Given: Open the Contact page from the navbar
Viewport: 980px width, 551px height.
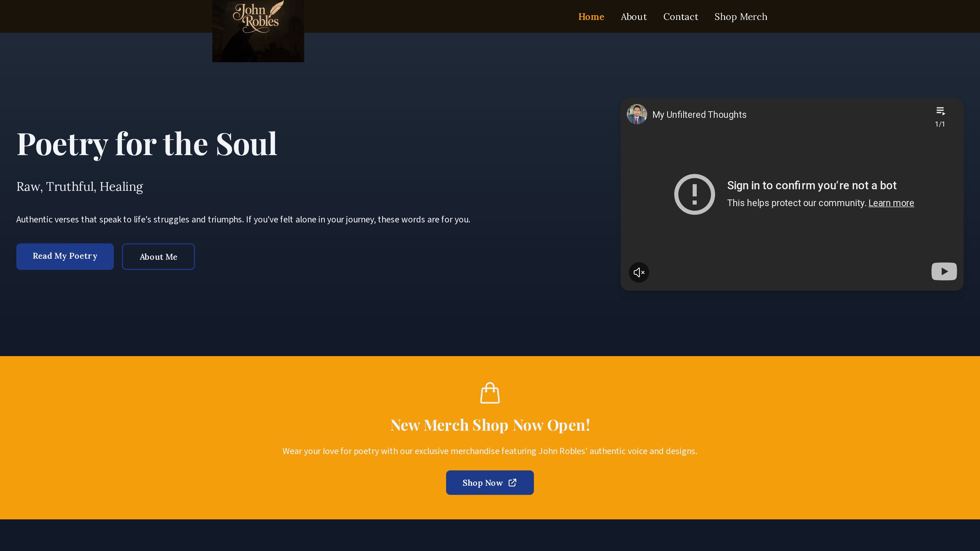Looking at the screenshot, I should coord(681,17).
